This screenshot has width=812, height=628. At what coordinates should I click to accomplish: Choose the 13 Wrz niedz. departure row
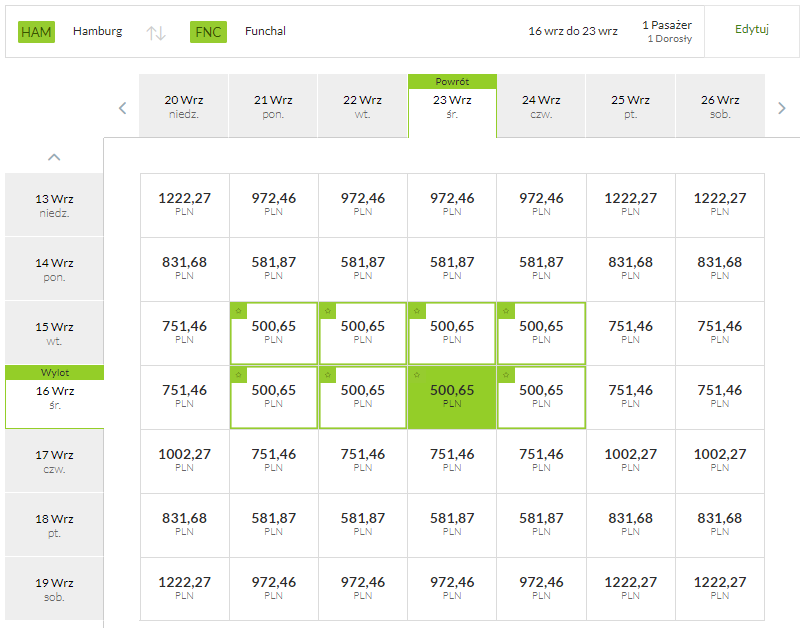tap(54, 205)
